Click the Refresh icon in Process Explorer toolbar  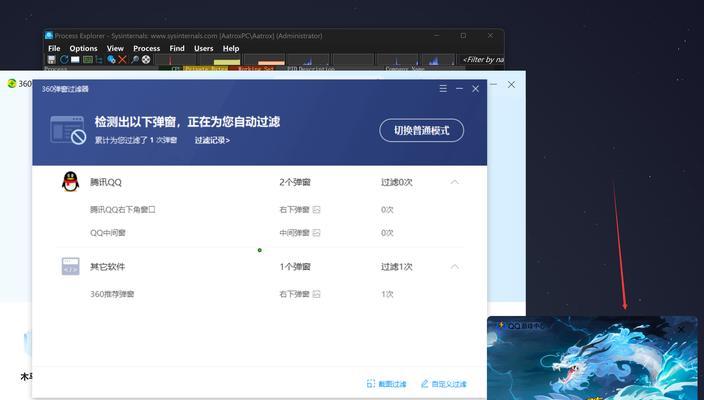64,60
